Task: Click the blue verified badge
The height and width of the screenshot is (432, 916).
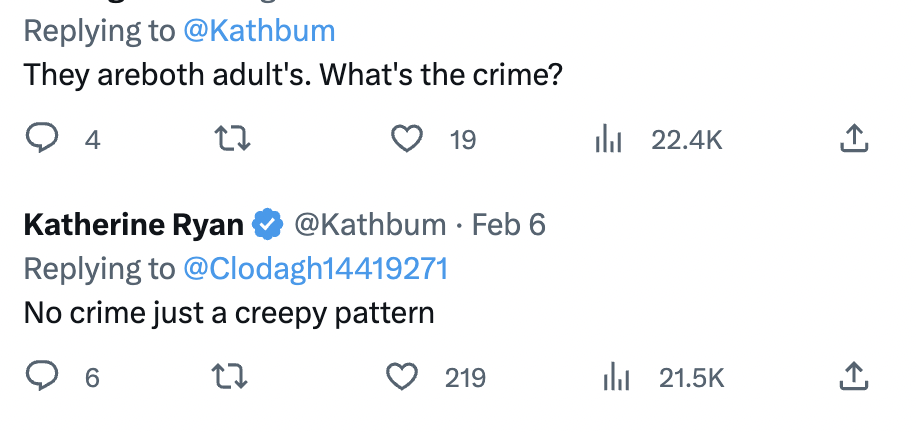Action: point(268,225)
